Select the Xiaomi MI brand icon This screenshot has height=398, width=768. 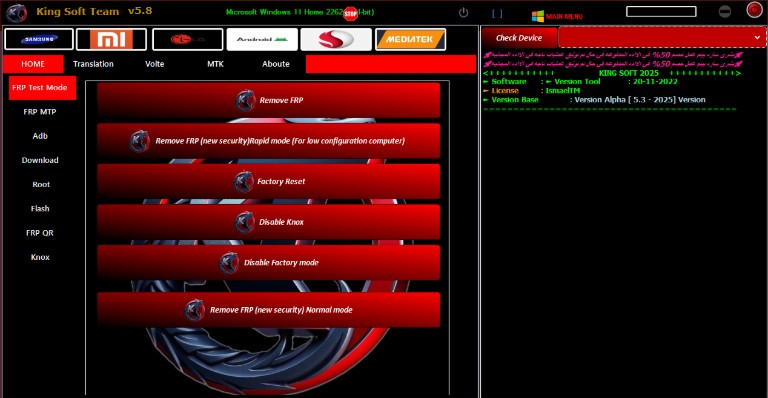(111, 39)
